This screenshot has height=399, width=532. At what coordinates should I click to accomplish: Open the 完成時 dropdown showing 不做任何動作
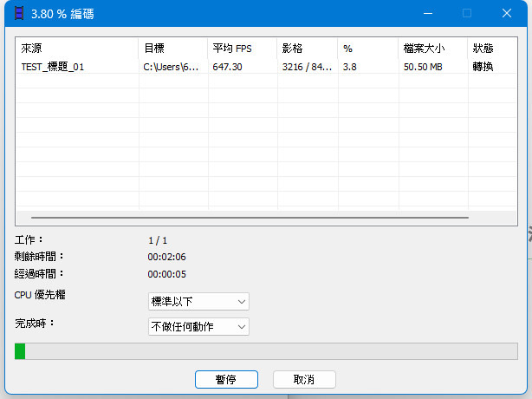click(x=198, y=327)
